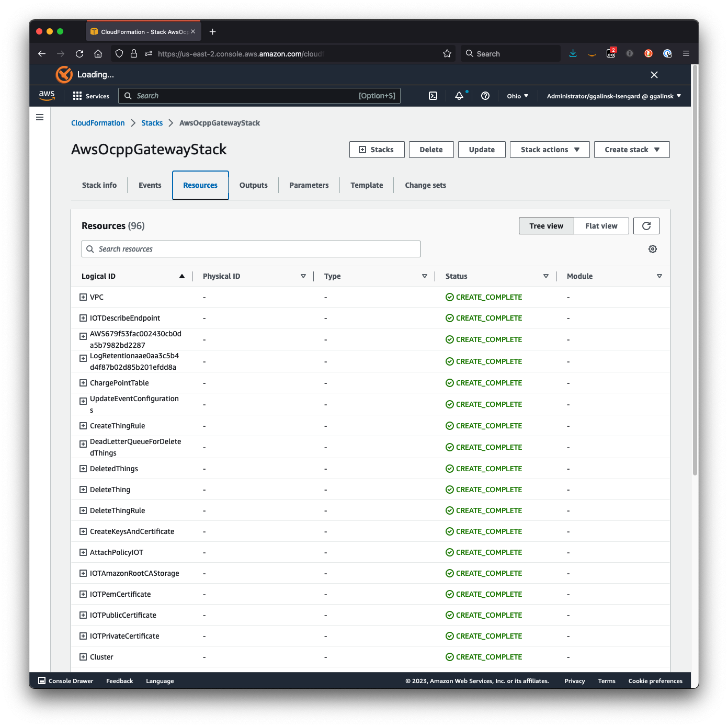Screen dimensions: 728x727
Task: Open the Ohio region selector
Action: click(x=517, y=96)
